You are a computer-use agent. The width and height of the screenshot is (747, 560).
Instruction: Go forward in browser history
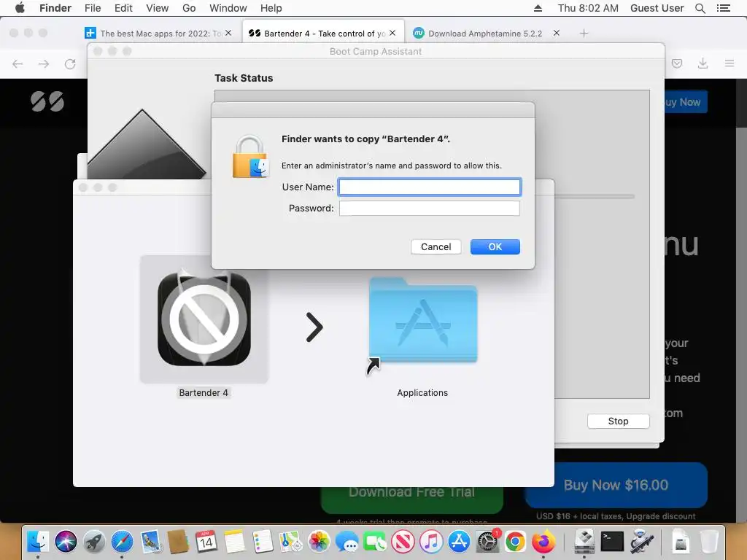pos(44,64)
